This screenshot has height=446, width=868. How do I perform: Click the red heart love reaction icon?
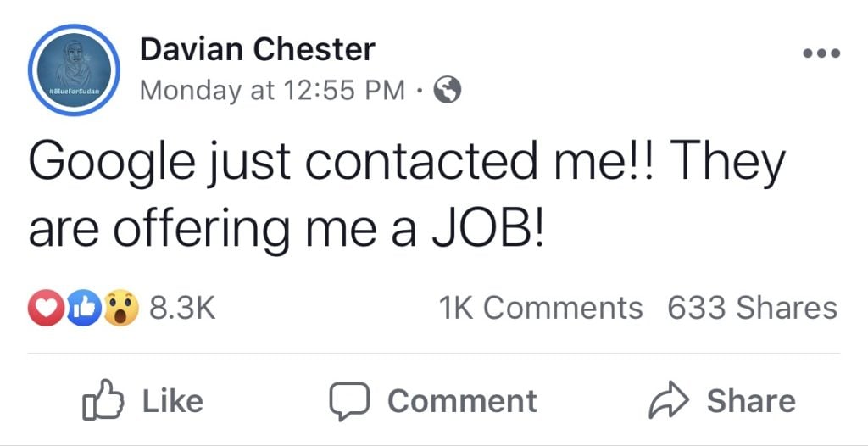click(47, 308)
